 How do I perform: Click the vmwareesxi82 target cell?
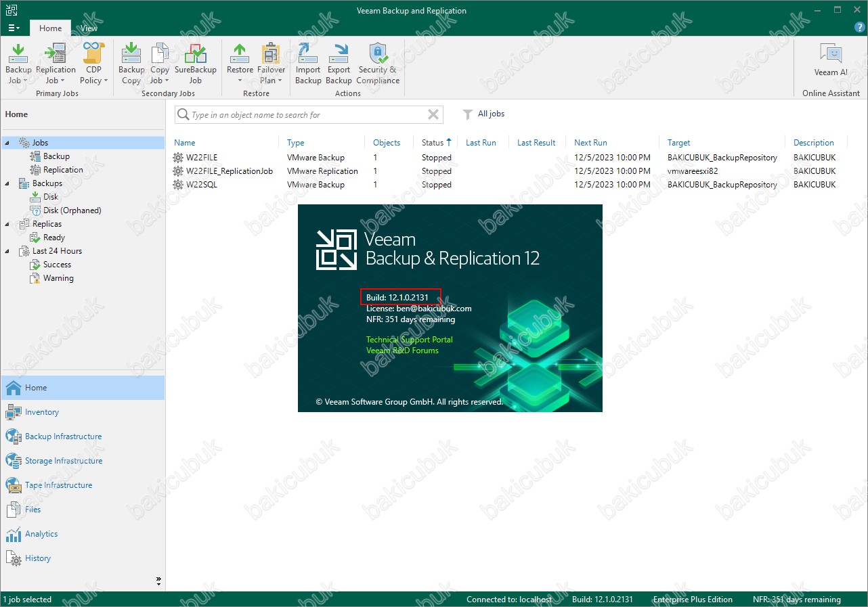click(693, 171)
